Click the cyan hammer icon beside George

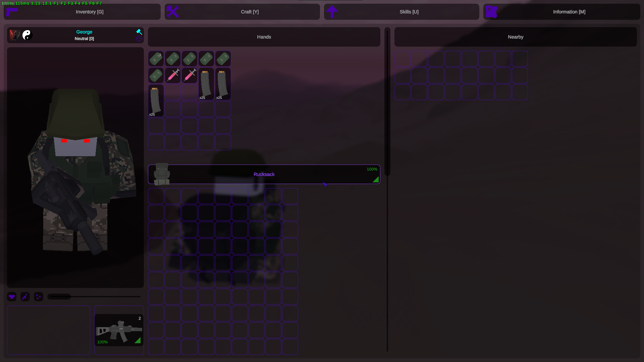click(x=139, y=32)
